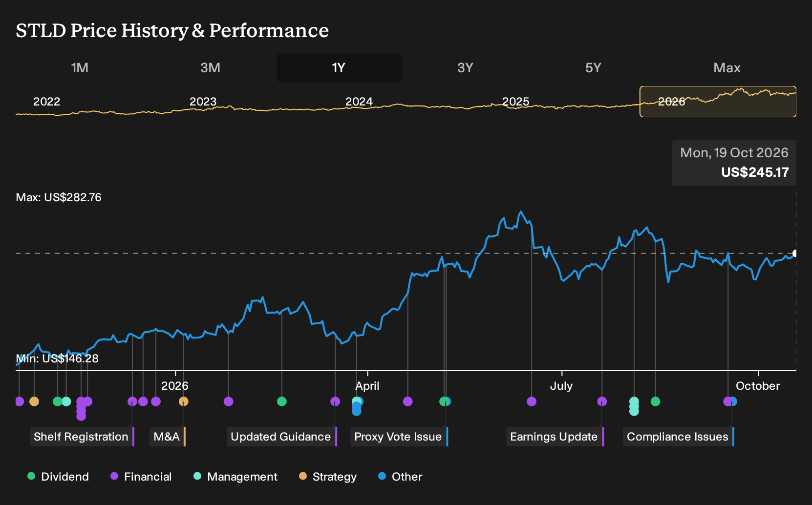This screenshot has height=505, width=812.
Task: Select the 1Y time range tab
Action: (339, 67)
